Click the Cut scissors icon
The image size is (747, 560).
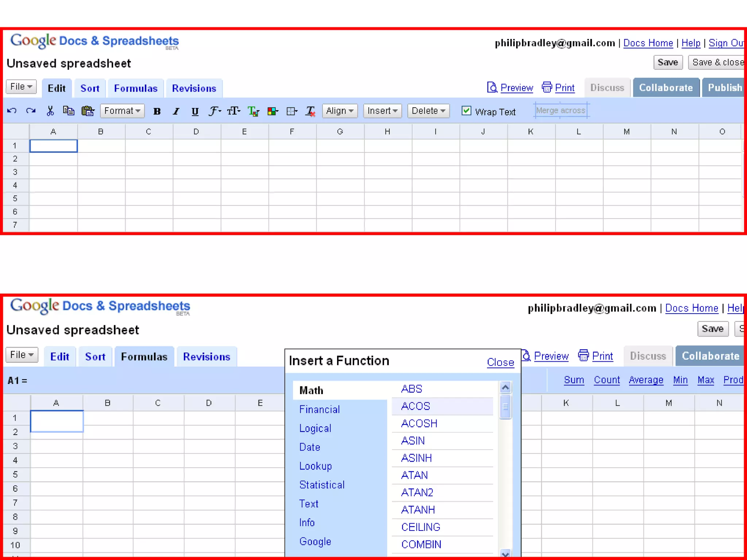pyautogui.click(x=50, y=111)
